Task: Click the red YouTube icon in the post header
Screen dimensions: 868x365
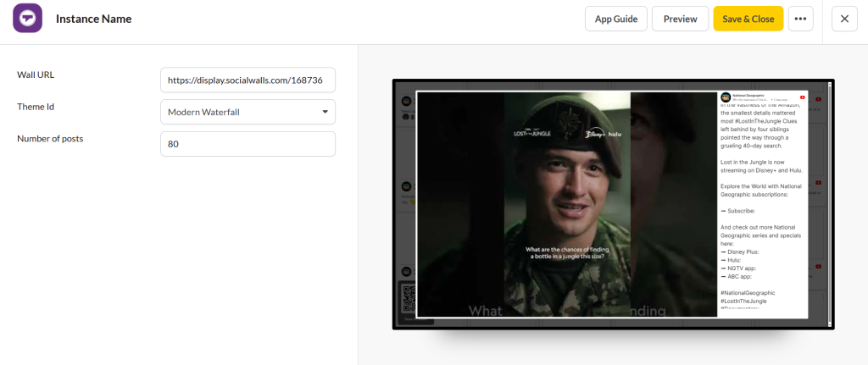Action: coord(802,98)
